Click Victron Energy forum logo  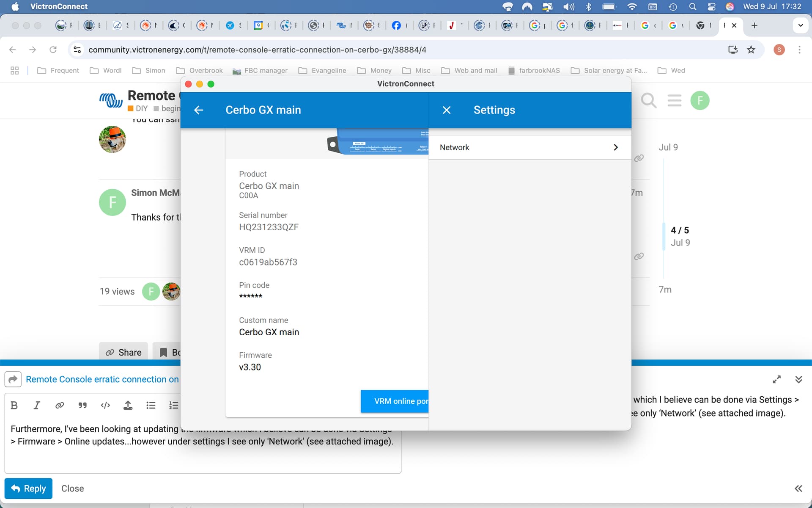point(111,100)
